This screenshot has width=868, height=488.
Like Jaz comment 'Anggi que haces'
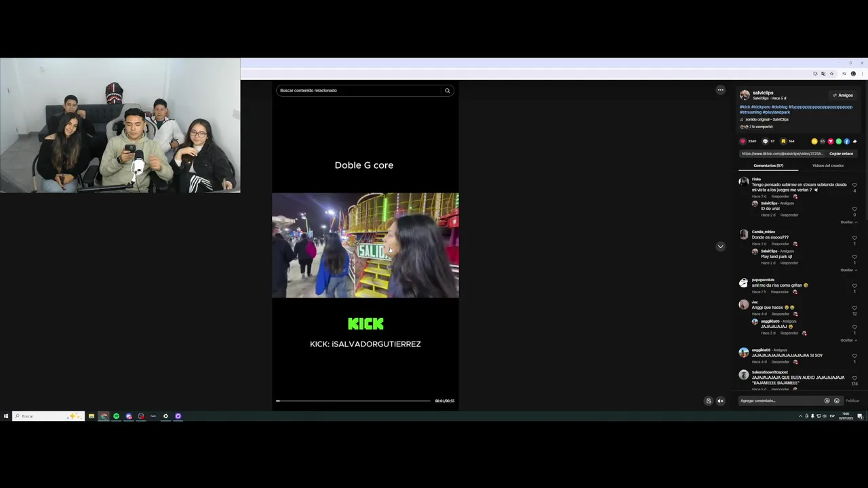point(854,308)
